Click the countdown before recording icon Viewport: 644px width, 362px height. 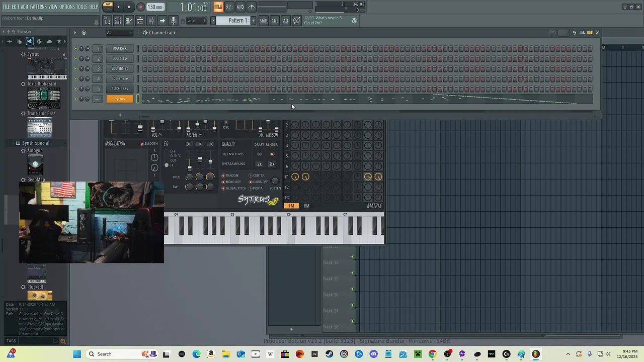(x=229, y=7)
